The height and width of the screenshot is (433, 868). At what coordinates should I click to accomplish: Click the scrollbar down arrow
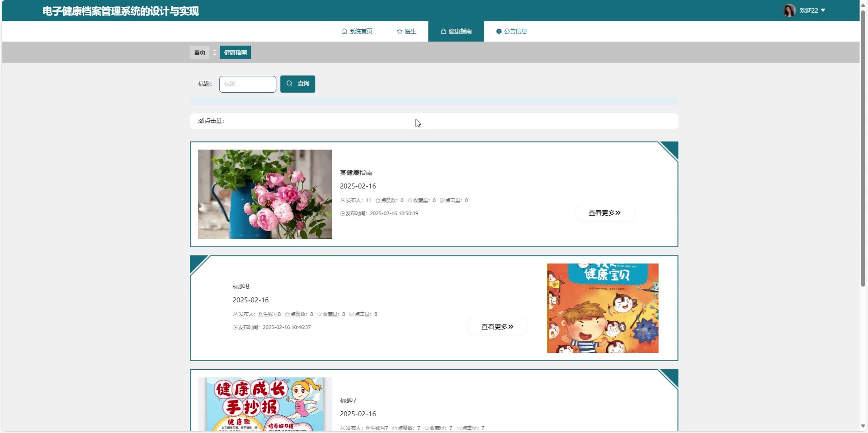pyautogui.click(x=863, y=426)
